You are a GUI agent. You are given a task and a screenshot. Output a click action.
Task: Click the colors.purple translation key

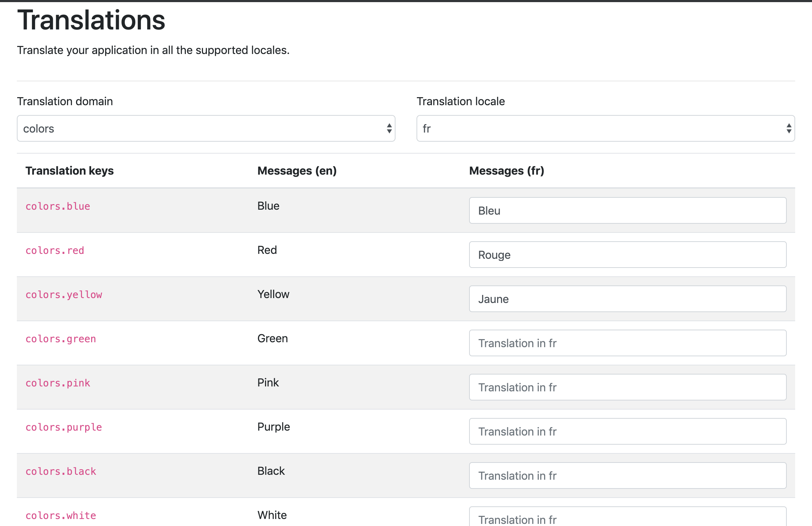click(x=64, y=427)
